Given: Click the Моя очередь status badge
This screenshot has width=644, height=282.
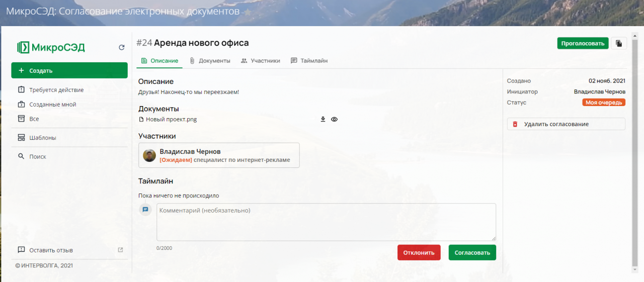Looking at the screenshot, I should (x=604, y=103).
